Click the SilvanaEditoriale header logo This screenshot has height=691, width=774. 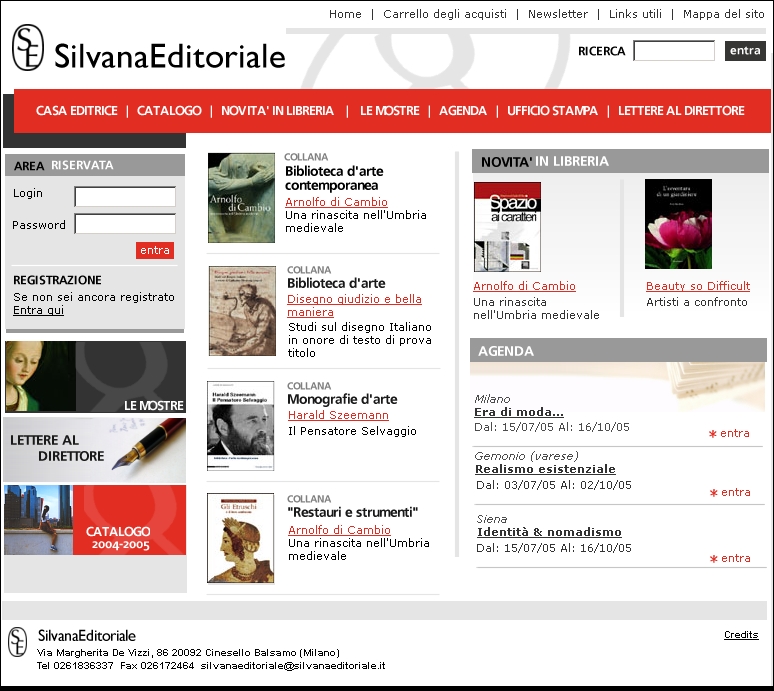(x=149, y=48)
